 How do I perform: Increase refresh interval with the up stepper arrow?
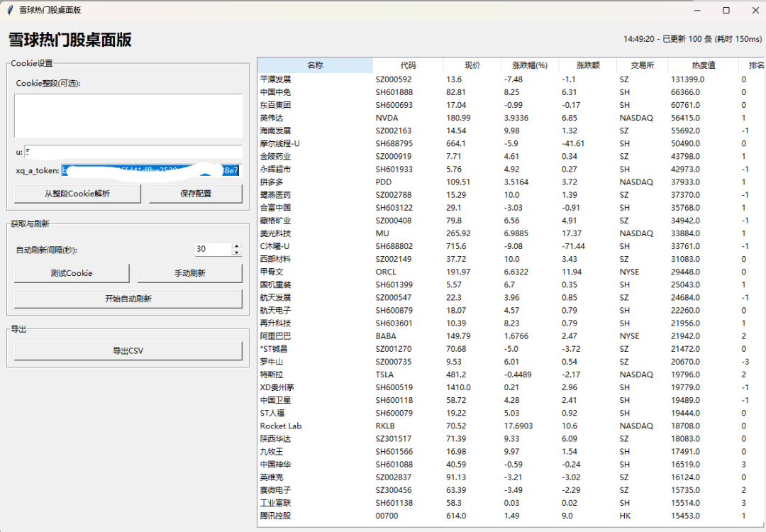coord(235,245)
